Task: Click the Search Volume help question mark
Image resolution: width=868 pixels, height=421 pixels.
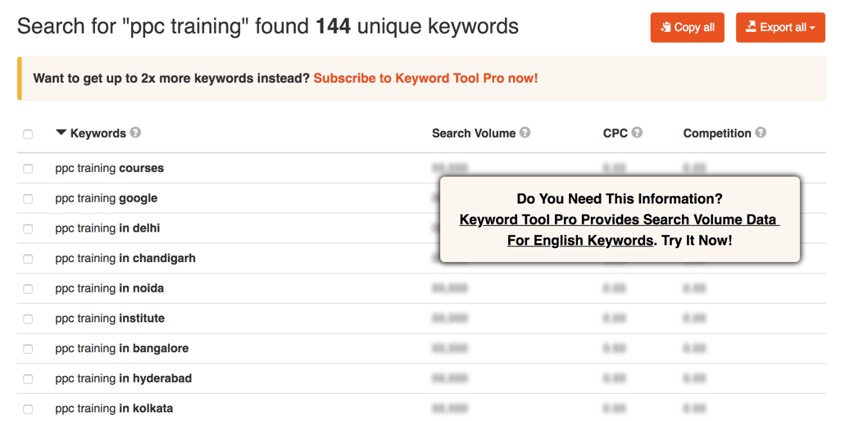Action: tap(525, 133)
